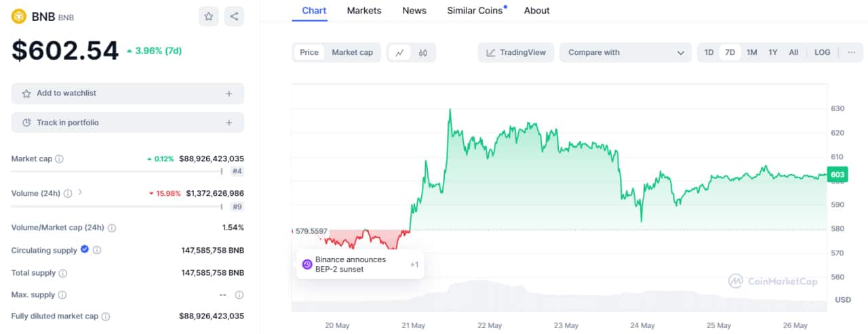Image resolution: width=868 pixels, height=334 pixels.
Task: Click the Market cap info icon
Action: (x=59, y=159)
